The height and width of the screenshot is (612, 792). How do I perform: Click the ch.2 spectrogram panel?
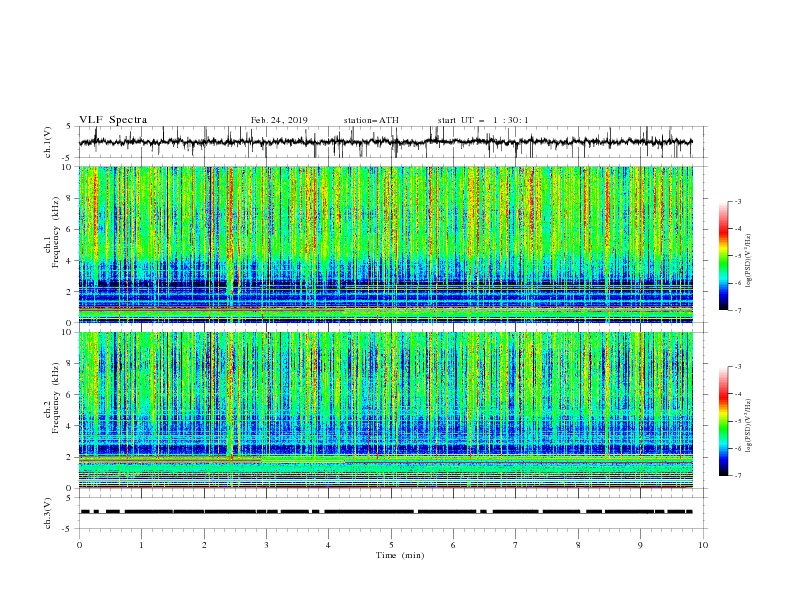pos(385,410)
